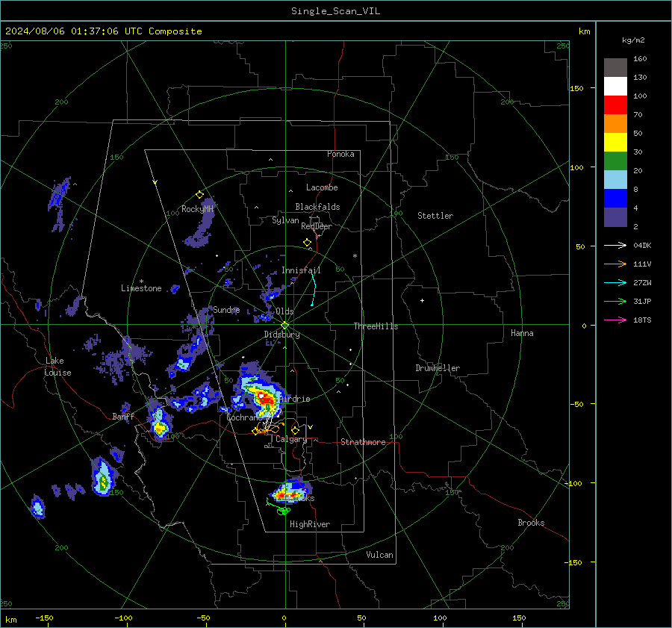Click the white 04DK track arrow in legend
Image resolution: width=672 pixels, height=628 pixels.
pyautogui.click(x=615, y=245)
